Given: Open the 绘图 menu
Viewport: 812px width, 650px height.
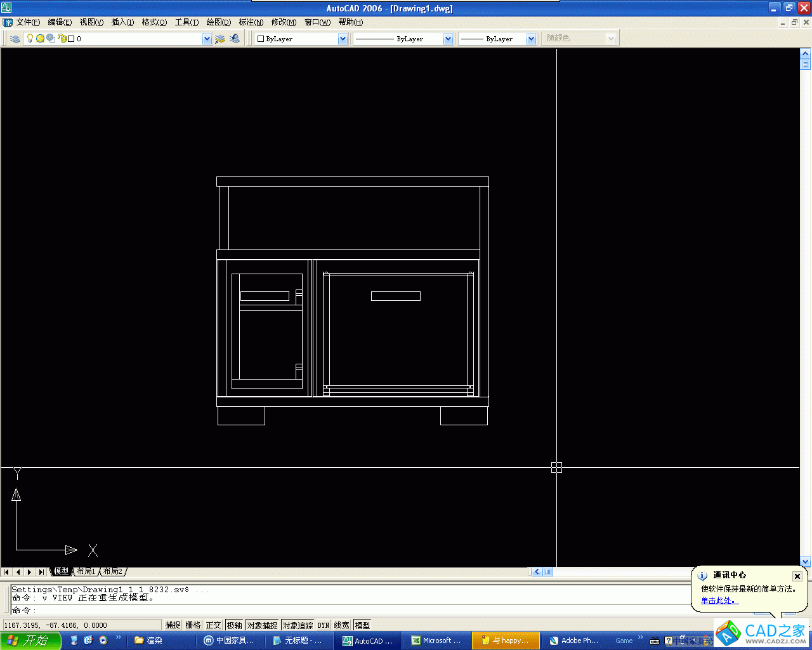Looking at the screenshot, I should coord(218,22).
